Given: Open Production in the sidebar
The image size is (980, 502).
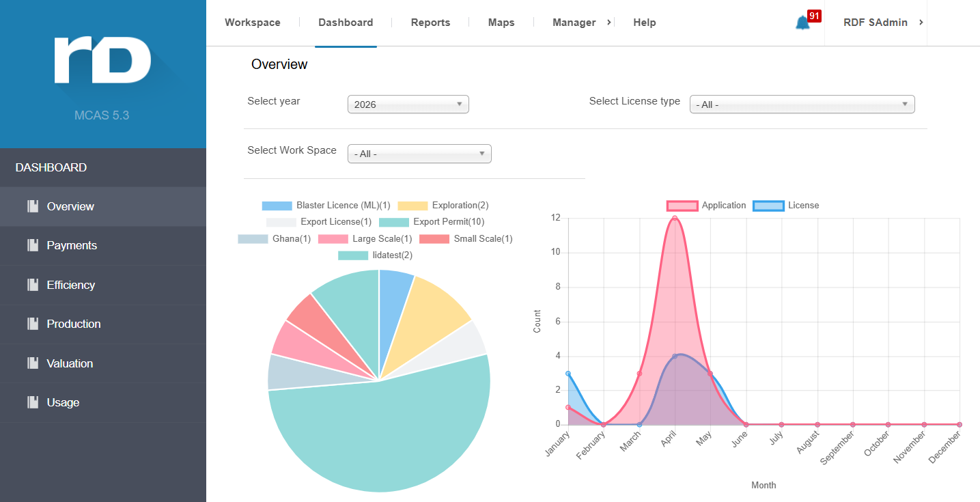Looking at the screenshot, I should (103, 324).
